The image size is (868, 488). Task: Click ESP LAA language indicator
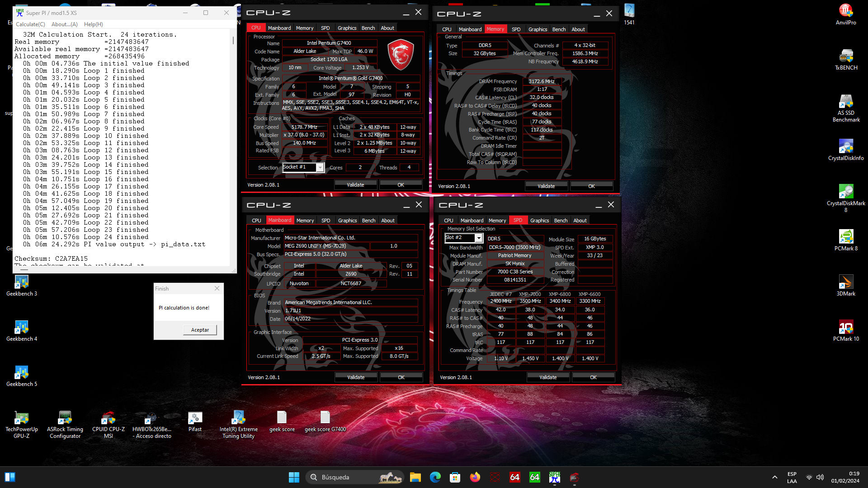pyautogui.click(x=792, y=477)
